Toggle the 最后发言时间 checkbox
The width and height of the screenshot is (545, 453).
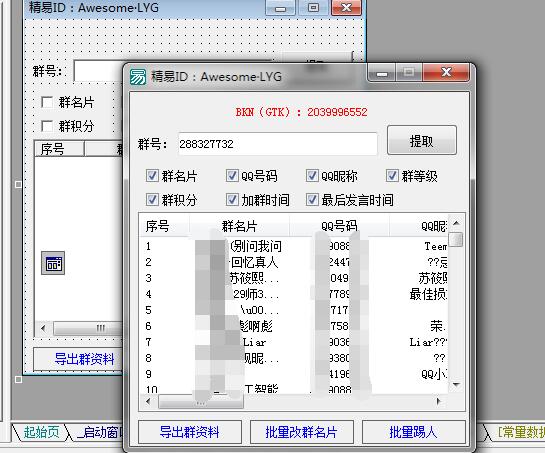[312, 200]
